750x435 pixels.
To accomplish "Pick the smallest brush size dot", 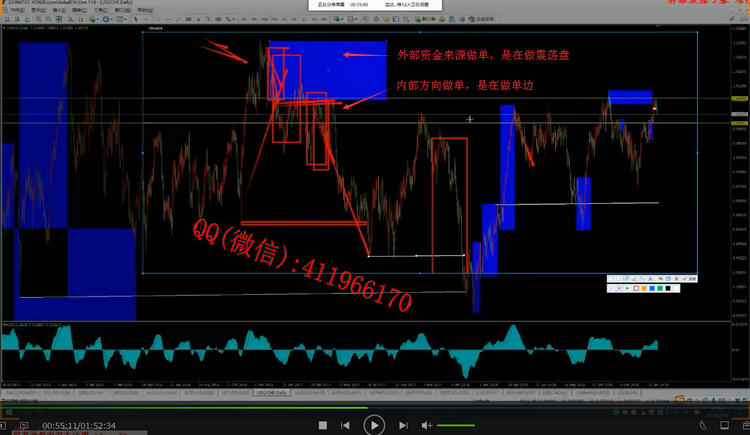I will (x=612, y=289).
